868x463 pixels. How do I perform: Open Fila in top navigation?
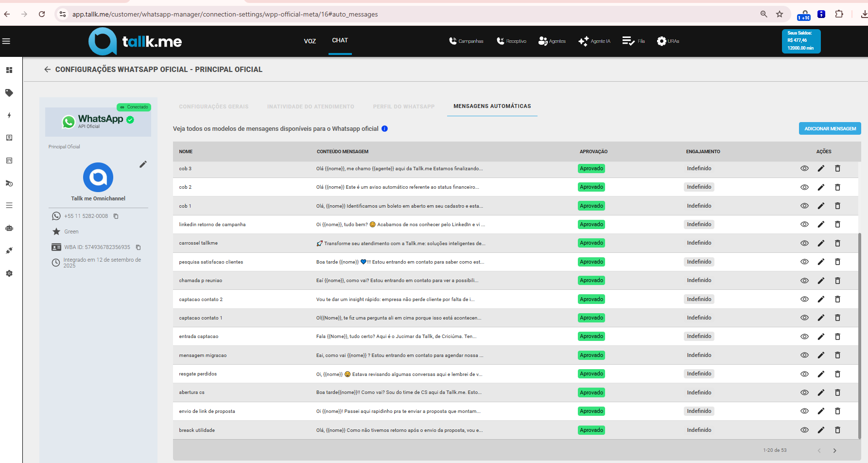pyautogui.click(x=633, y=41)
